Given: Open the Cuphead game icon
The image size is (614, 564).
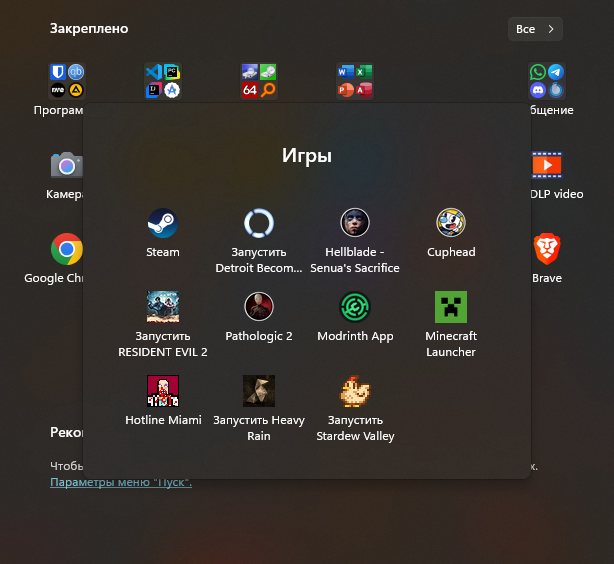Looking at the screenshot, I should point(451,223).
